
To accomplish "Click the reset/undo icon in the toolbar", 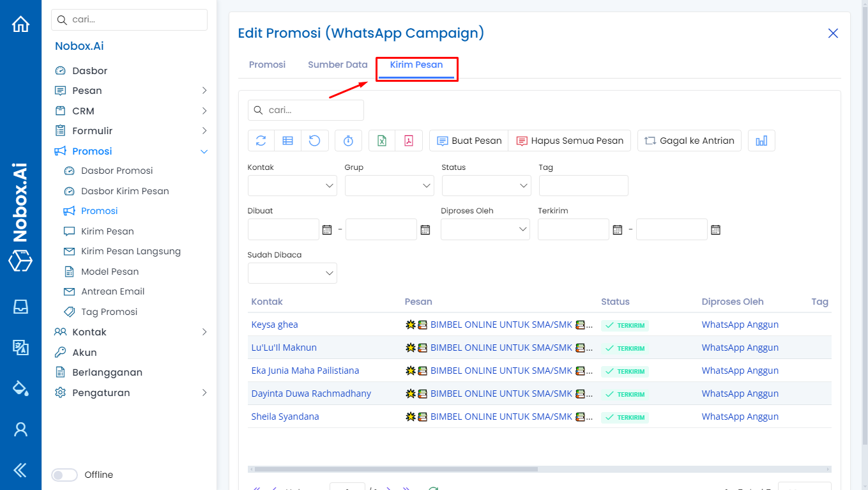I will point(315,141).
